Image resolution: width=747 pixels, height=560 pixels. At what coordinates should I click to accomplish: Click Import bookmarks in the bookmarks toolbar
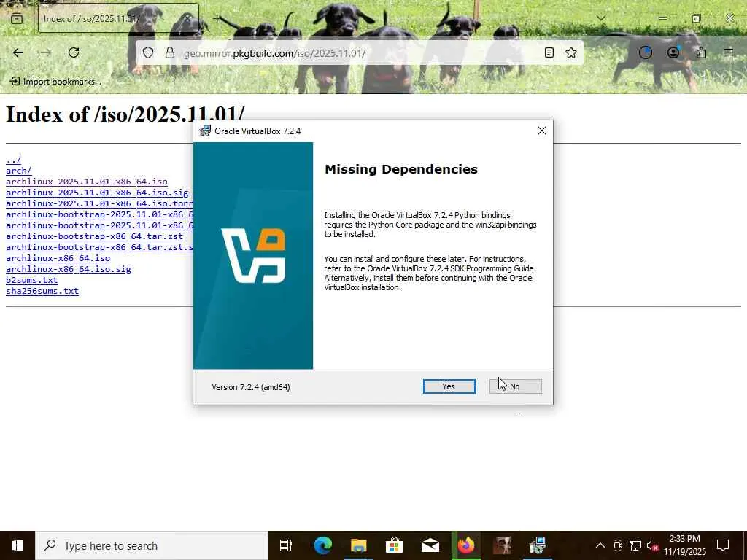[x=55, y=82]
